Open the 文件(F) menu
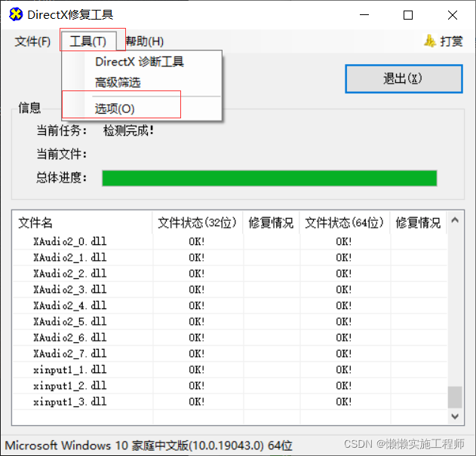476x456 pixels. (32, 41)
